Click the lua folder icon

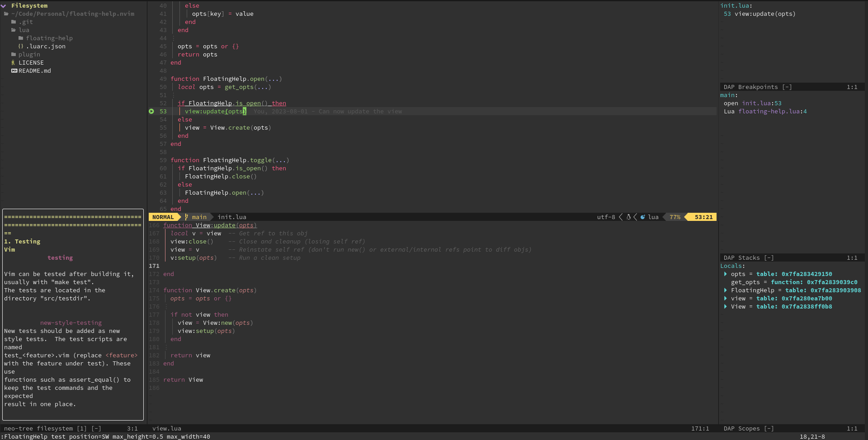pos(14,30)
